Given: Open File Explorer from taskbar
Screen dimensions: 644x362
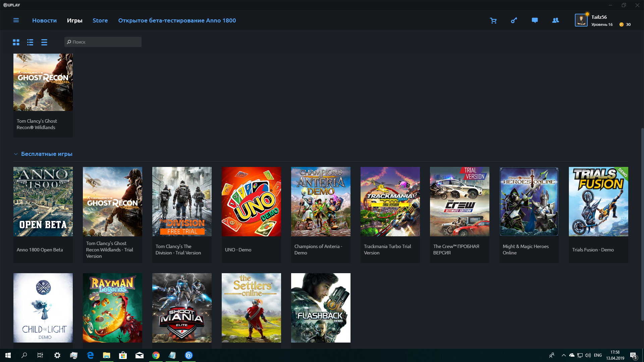Looking at the screenshot, I should 107,355.
